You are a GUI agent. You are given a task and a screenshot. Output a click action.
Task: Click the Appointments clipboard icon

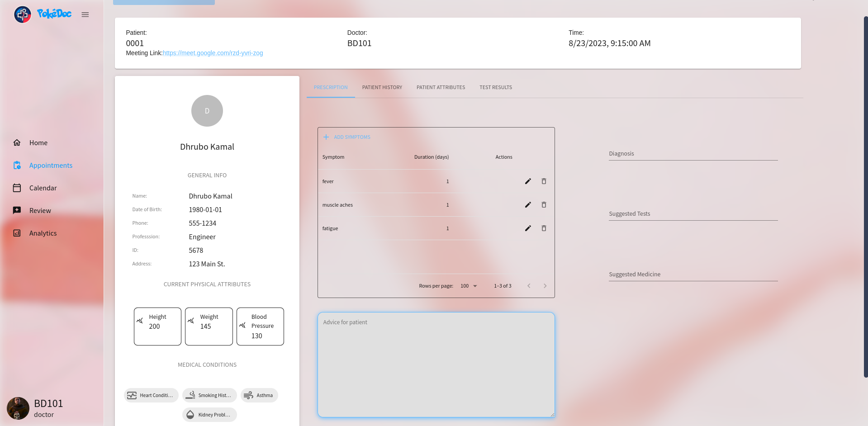(17, 165)
